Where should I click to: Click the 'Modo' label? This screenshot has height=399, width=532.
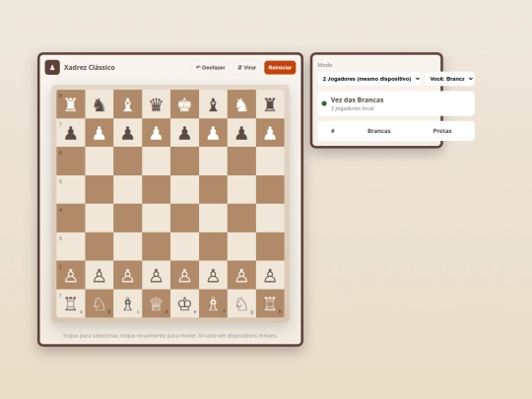(325, 65)
